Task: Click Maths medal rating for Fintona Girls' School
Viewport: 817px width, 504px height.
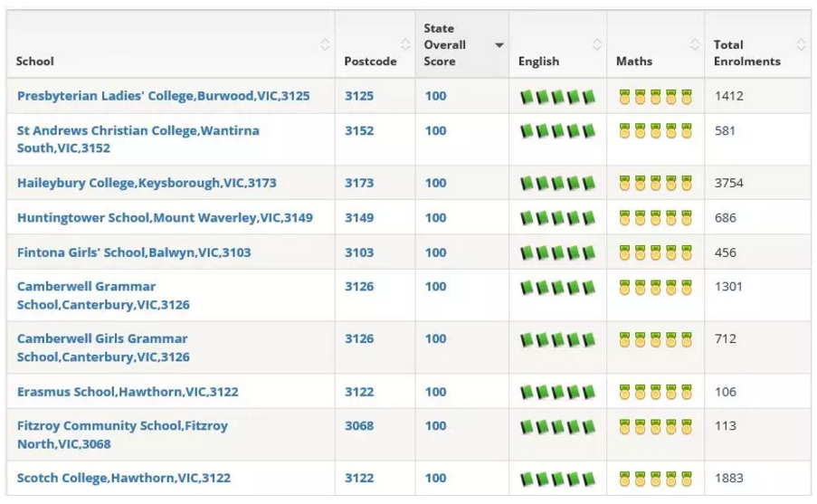Action: 655,253
